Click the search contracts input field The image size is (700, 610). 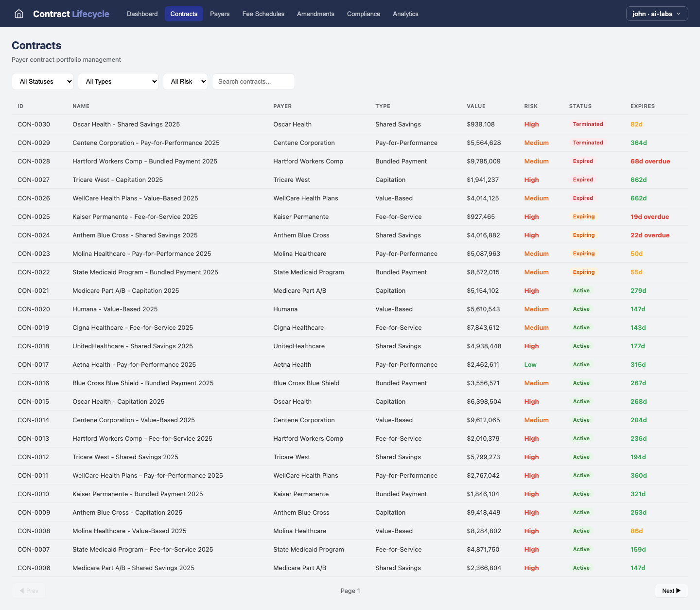[x=253, y=81]
